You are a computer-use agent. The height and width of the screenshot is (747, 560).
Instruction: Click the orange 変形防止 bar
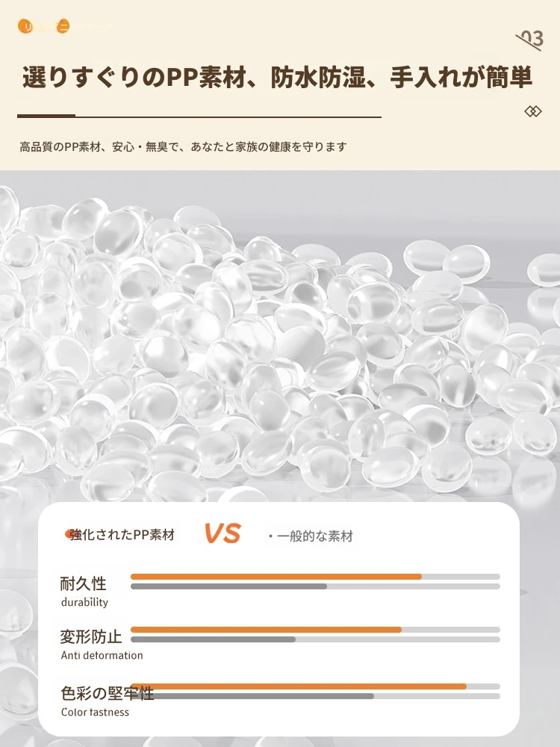tap(267, 629)
